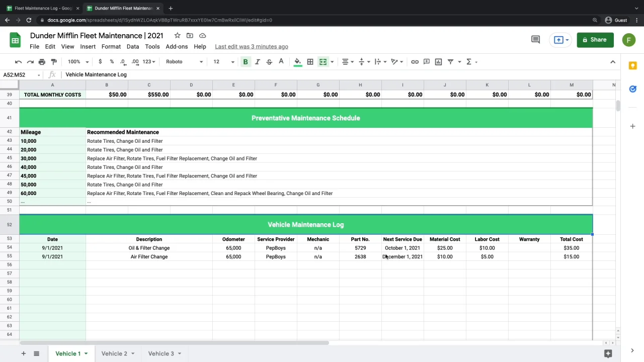
Task: Go to Sheets home icon
Action: [x=15, y=41]
